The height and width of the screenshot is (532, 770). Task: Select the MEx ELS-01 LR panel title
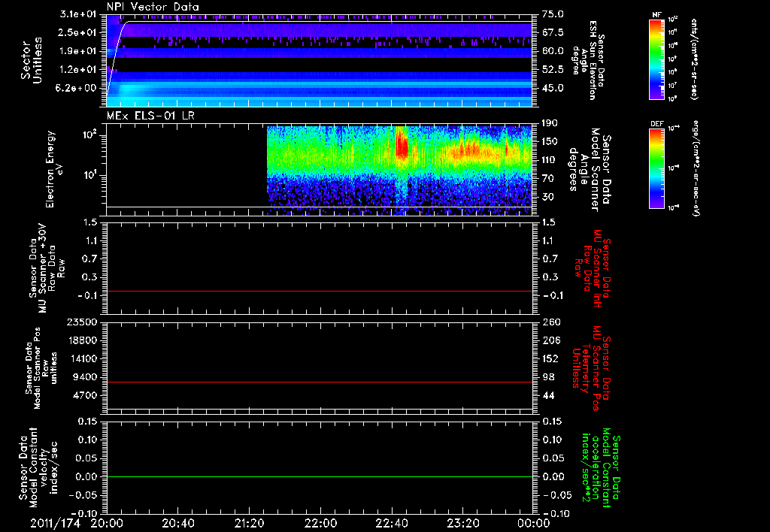[150, 116]
